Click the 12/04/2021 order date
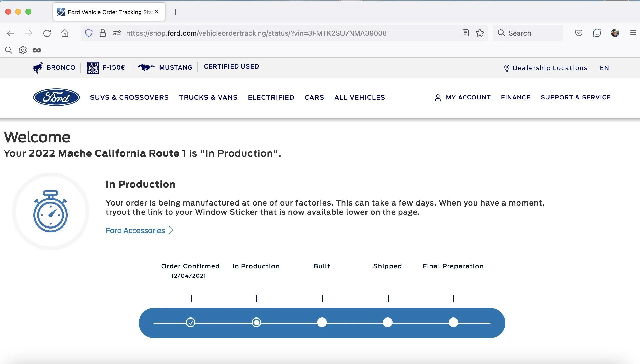The height and width of the screenshot is (364, 640). [189, 276]
